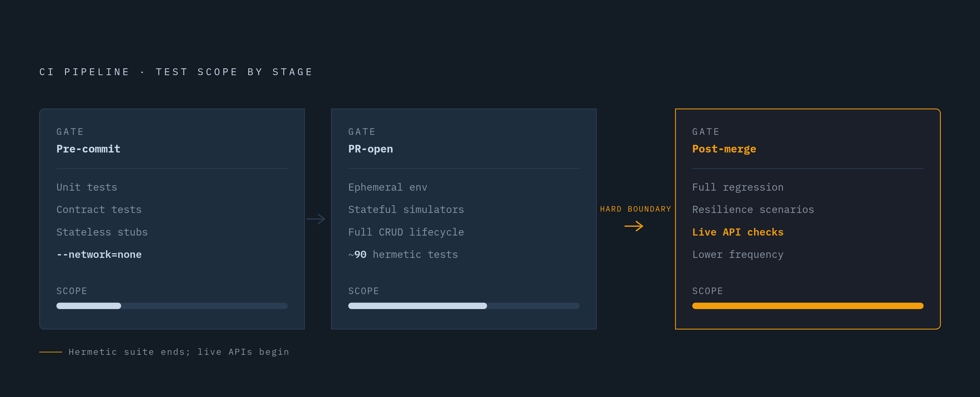Viewport: 980px width, 397px height.
Task: Click the highlighted 'Live API checks' line
Action: tap(738, 232)
